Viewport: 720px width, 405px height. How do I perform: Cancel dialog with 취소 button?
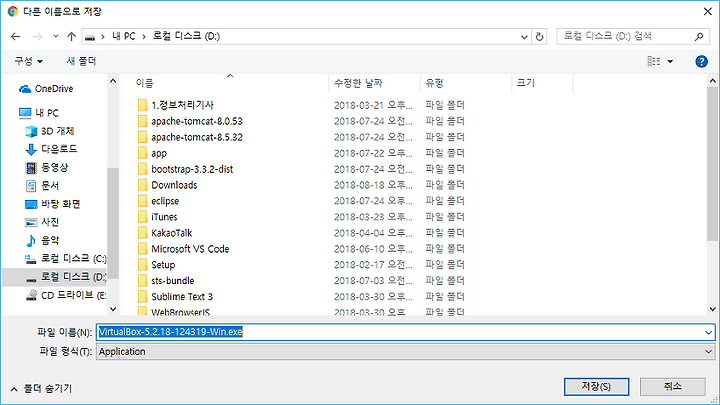point(673,387)
